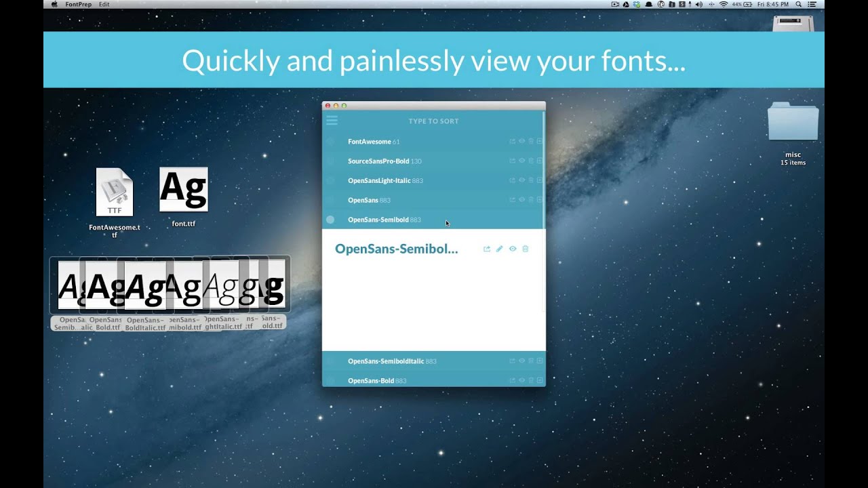Viewport: 868px width, 488px height.
Task: Export the SourceSansPro-Bold font via share icon
Action: click(513, 161)
